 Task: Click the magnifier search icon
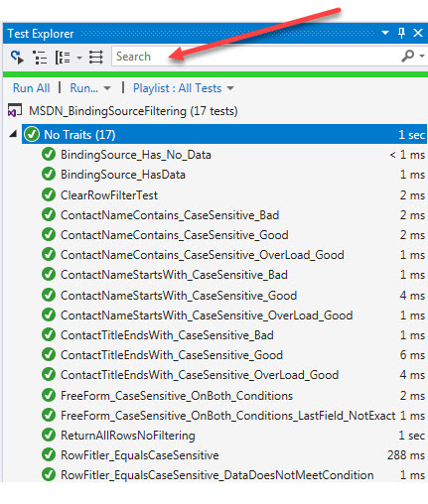coord(408,56)
